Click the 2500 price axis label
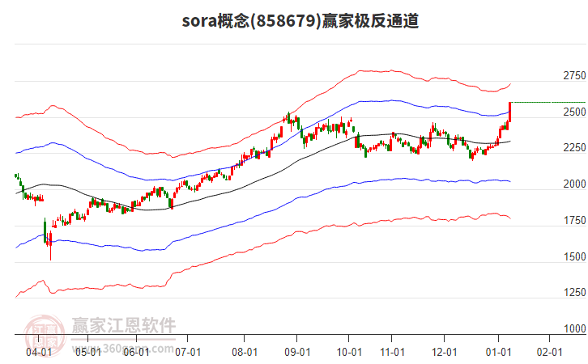Image resolution: width=588 pixels, height=364 pixels. [574, 112]
